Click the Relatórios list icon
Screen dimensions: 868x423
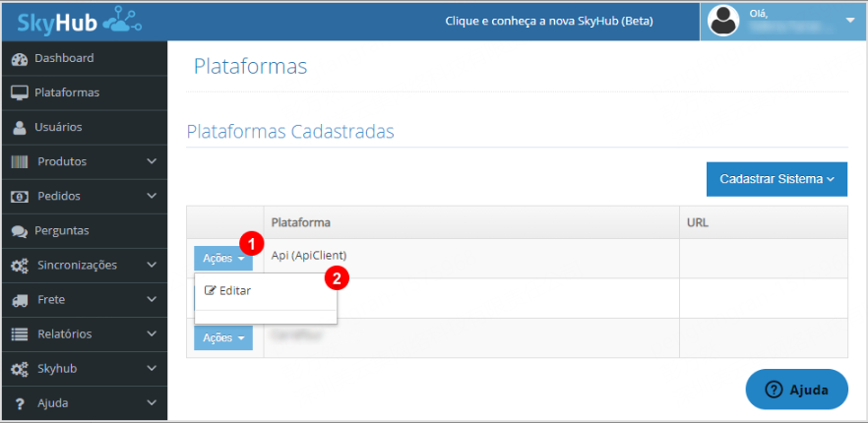pyautogui.click(x=20, y=334)
